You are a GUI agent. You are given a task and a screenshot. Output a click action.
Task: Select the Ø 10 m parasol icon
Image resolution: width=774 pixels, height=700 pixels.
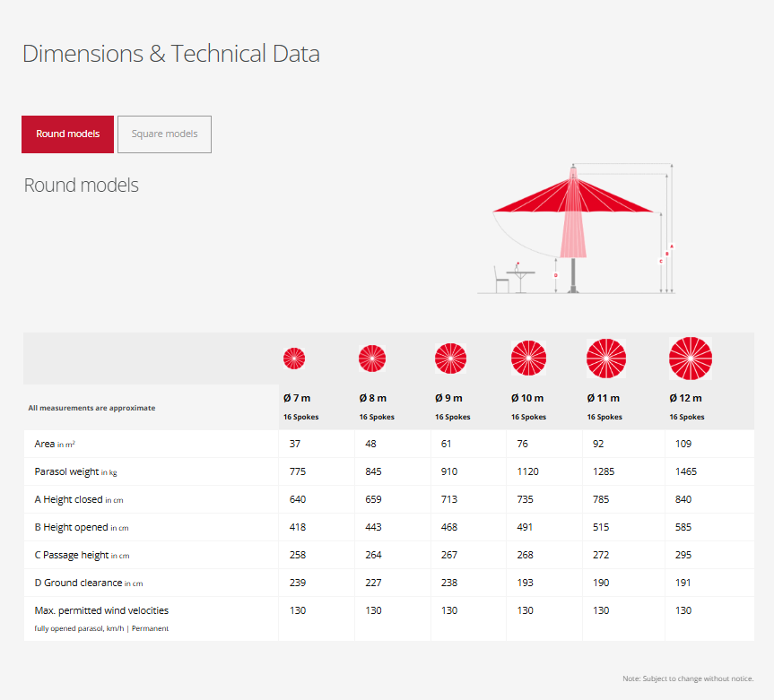coord(528,359)
